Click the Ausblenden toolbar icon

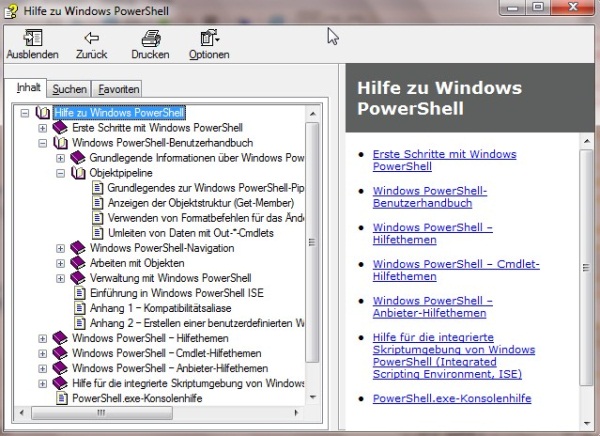click(x=33, y=38)
